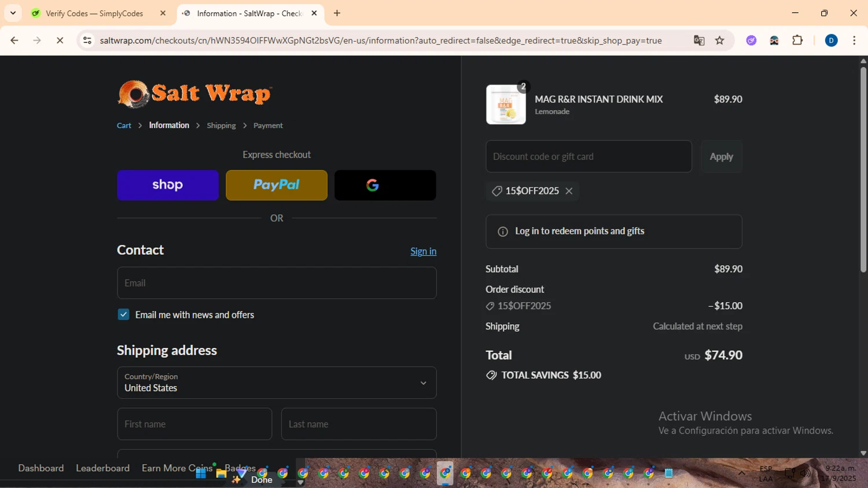Click the scrollbar down arrow
The height and width of the screenshot is (488, 868).
863,453
